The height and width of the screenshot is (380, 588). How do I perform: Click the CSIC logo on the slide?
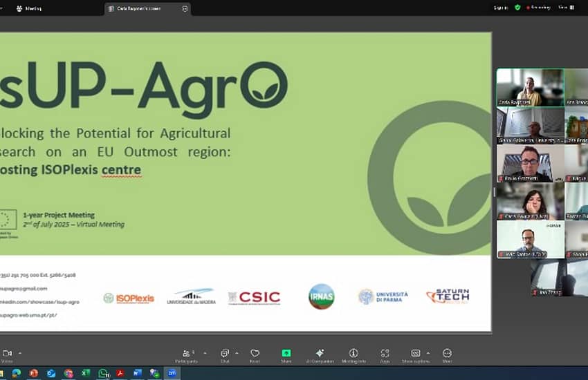(254, 298)
